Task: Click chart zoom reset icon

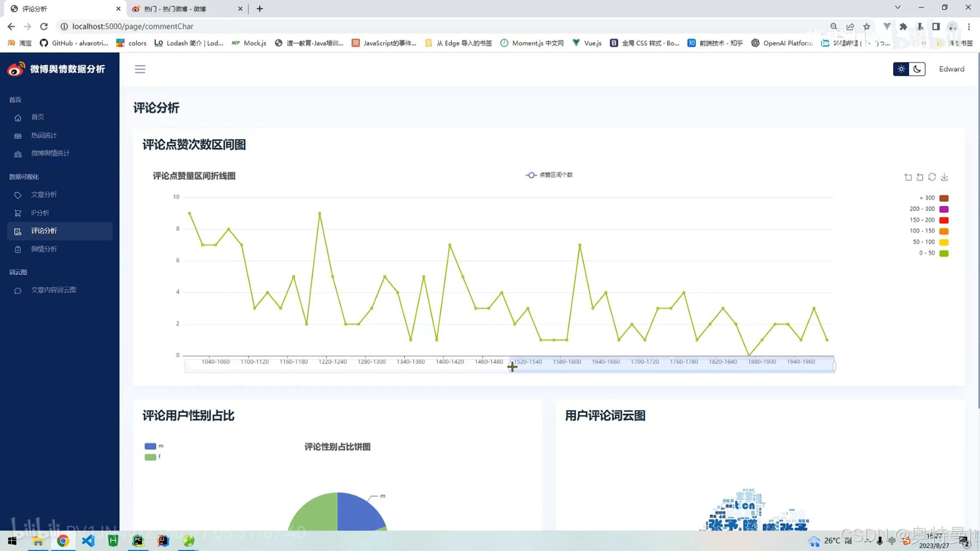Action: pyautogui.click(x=920, y=177)
